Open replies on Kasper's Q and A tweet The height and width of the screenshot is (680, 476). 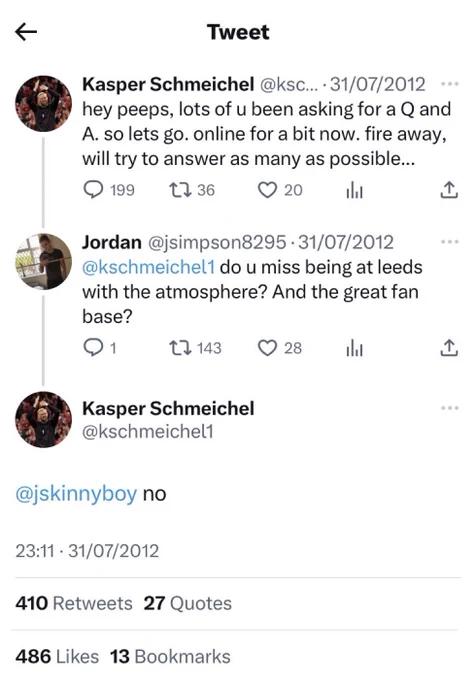(109, 190)
